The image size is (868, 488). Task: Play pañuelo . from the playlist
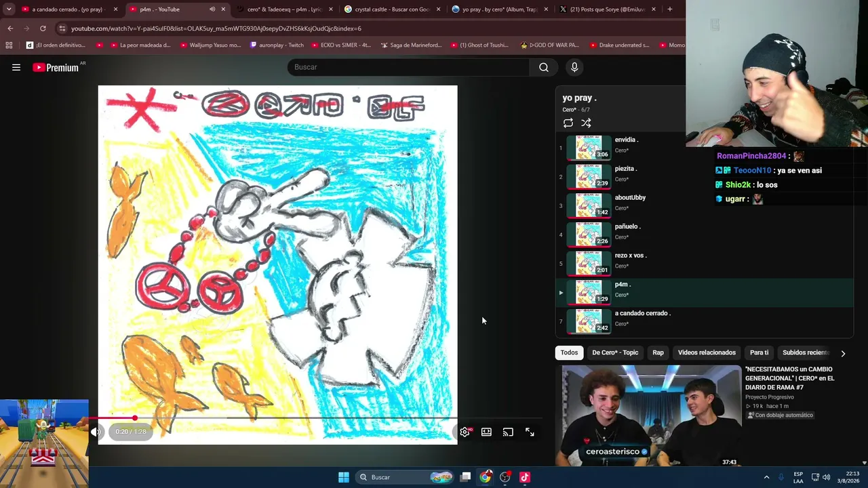(x=704, y=235)
